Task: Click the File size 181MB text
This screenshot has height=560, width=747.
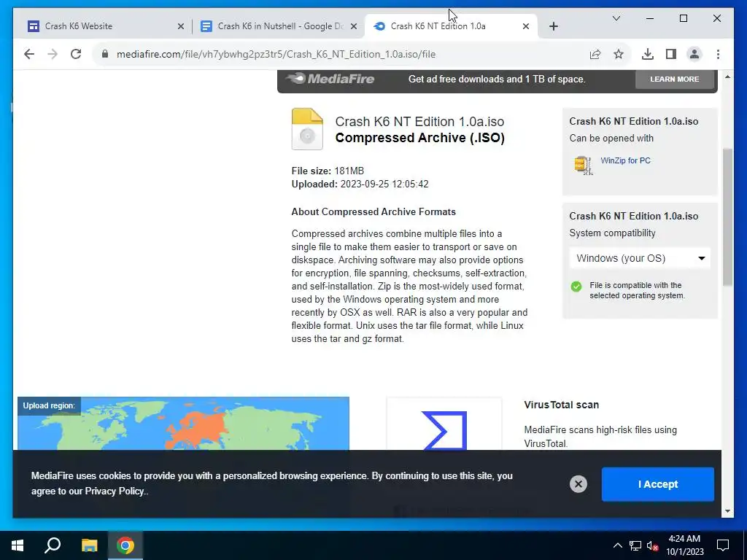Action: [328, 171]
